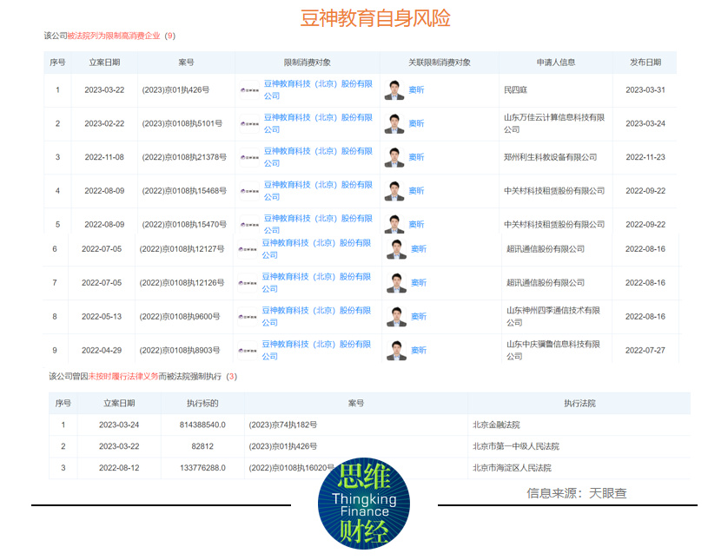The width and height of the screenshot is (728, 560).
Task: Open person avatar in row with applicant 山东神州四季通信
Action: pyautogui.click(x=396, y=316)
